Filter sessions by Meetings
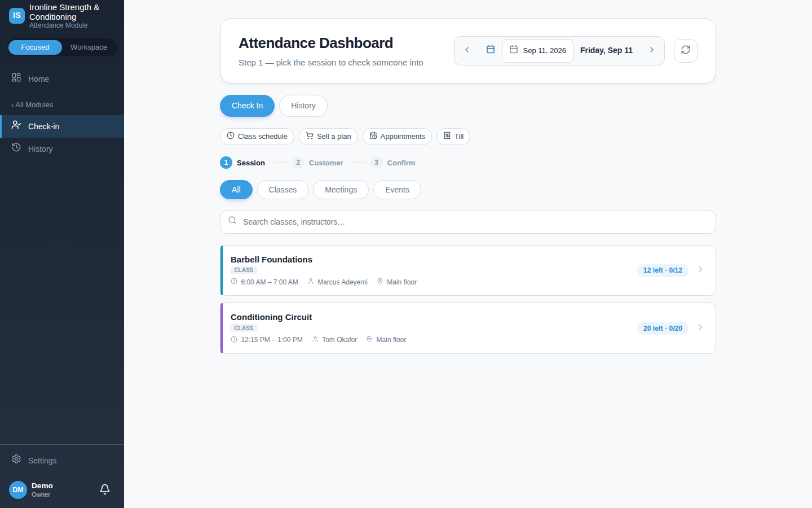This screenshot has height=508, width=812. pyautogui.click(x=341, y=190)
